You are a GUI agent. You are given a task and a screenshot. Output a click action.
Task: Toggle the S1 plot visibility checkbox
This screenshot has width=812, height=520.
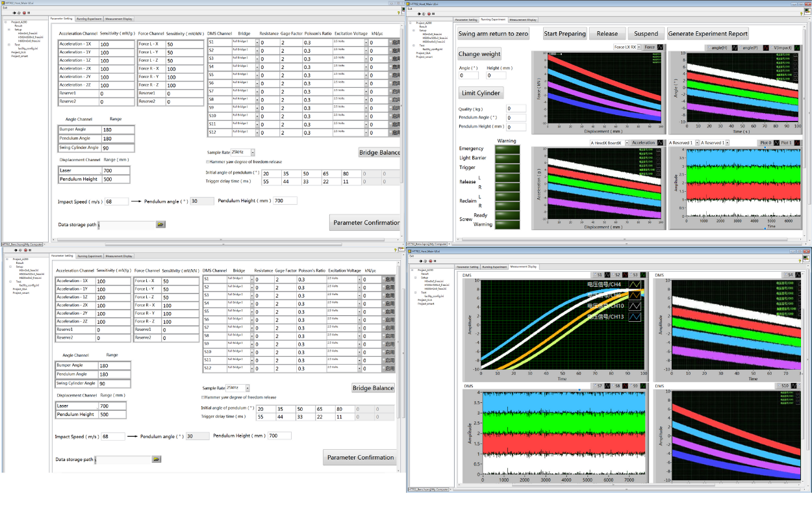[x=594, y=274]
